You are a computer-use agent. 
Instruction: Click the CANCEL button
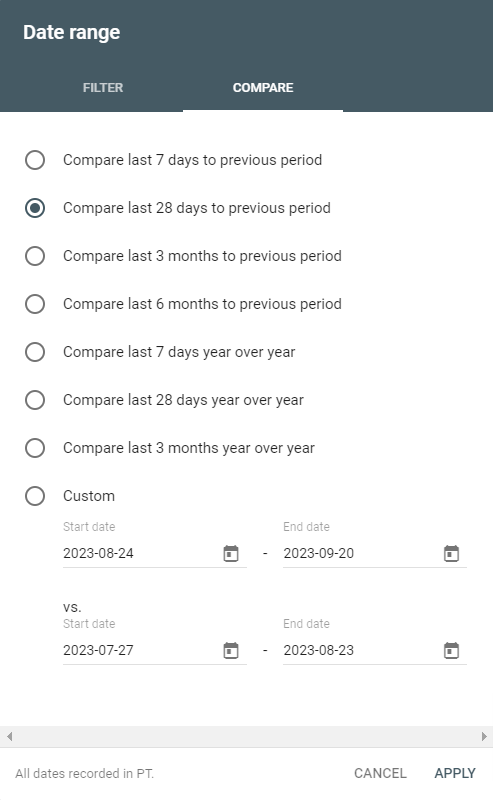[x=380, y=773]
